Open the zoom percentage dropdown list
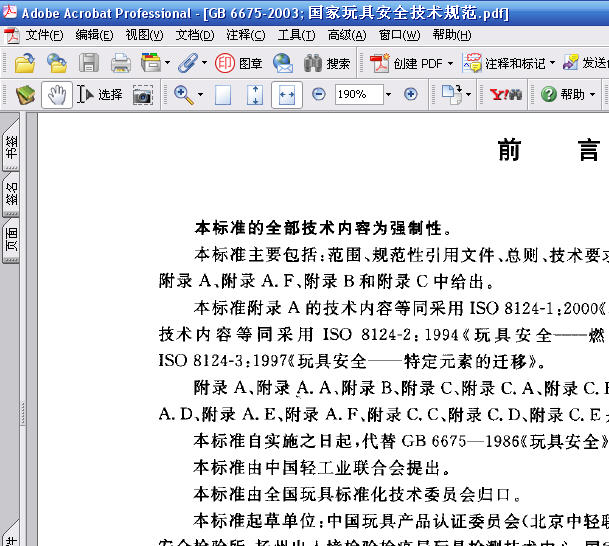609x546 pixels. tap(388, 94)
